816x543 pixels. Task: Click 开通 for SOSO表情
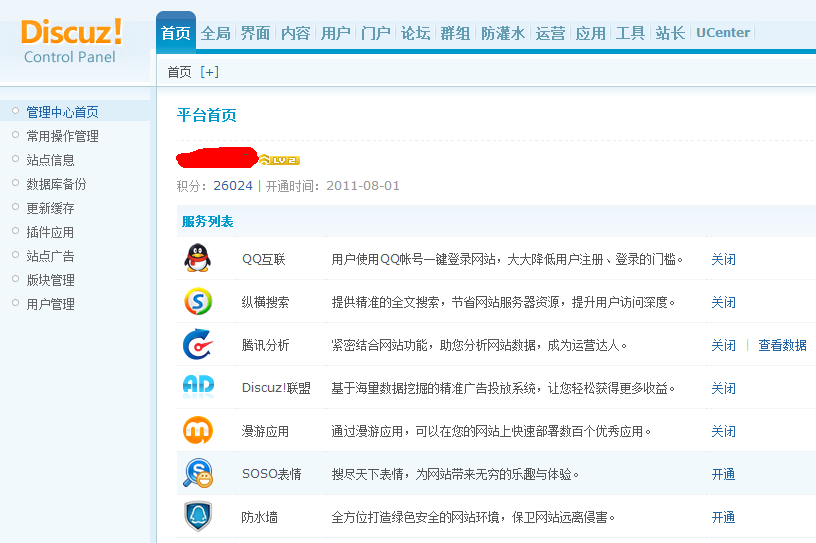(x=723, y=474)
